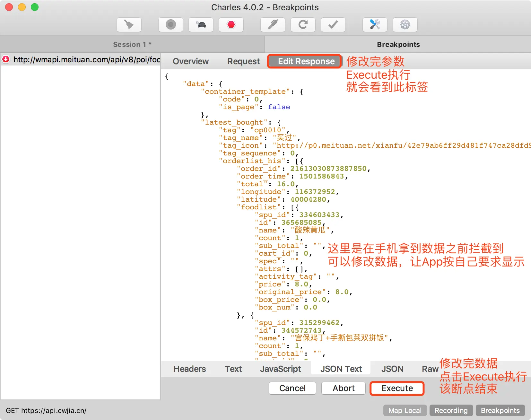The width and height of the screenshot is (531, 420).
Task: Click the "data" key line
Action: coord(203,84)
